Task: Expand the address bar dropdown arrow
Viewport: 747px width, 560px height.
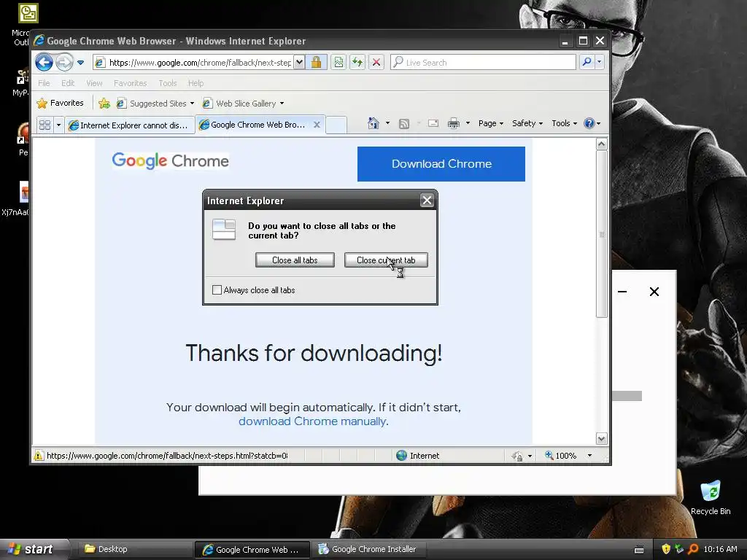Action: tap(298, 63)
